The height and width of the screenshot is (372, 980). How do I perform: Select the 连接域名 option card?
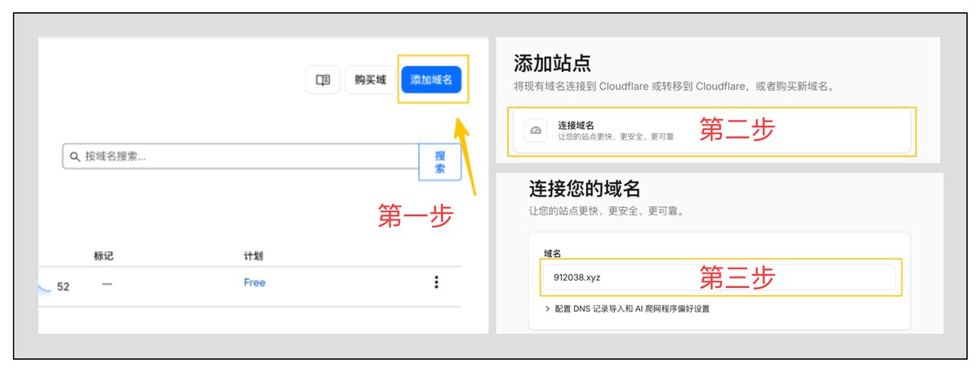[x=711, y=131]
